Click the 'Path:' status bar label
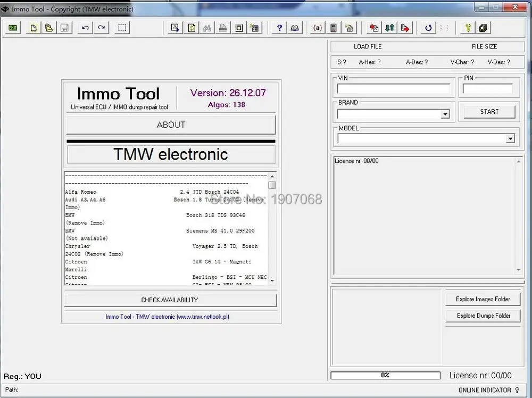Image resolution: width=532 pixels, height=398 pixels. (12, 389)
